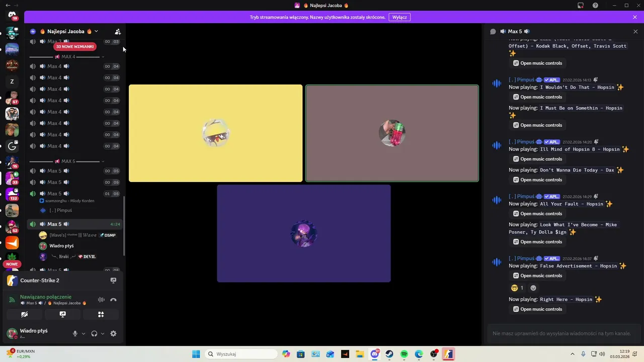
Task: Deafen using the headphones icon
Action: (x=94, y=333)
